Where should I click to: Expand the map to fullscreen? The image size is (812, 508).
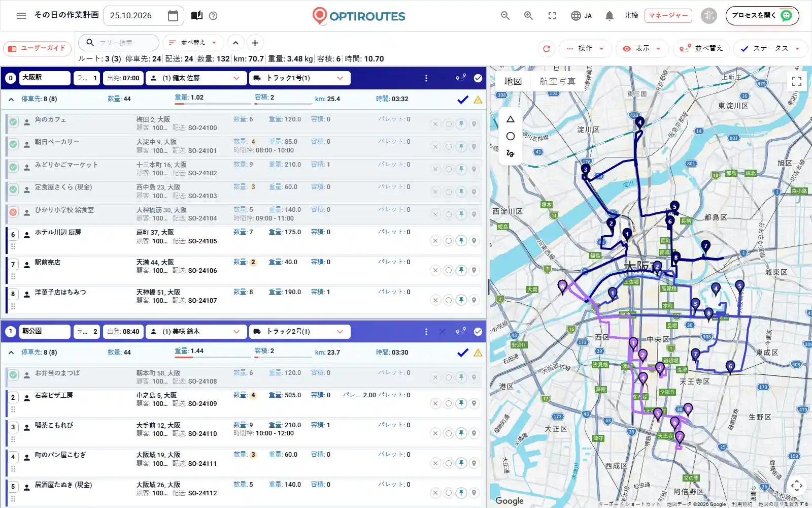tap(797, 81)
